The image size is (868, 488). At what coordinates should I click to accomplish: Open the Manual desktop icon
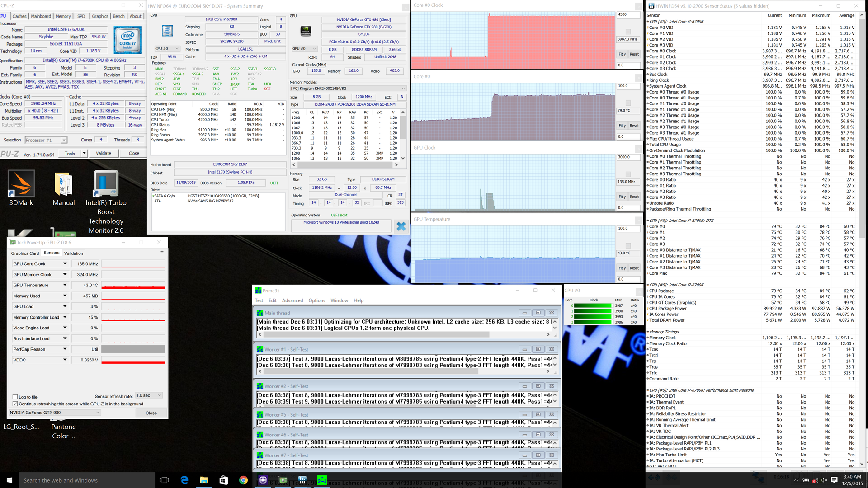coord(64,188)
